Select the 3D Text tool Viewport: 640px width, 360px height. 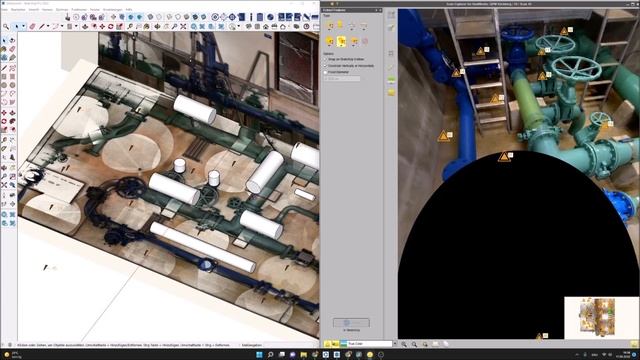pyautogui.click(x=12, y=157)
